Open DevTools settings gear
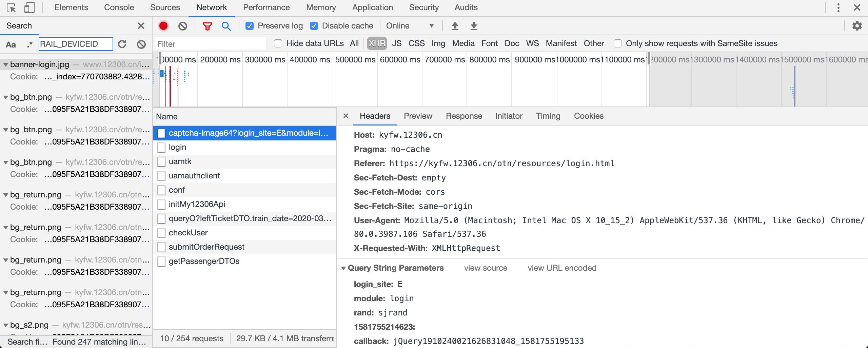868x348 pixels. coord(857,25)
